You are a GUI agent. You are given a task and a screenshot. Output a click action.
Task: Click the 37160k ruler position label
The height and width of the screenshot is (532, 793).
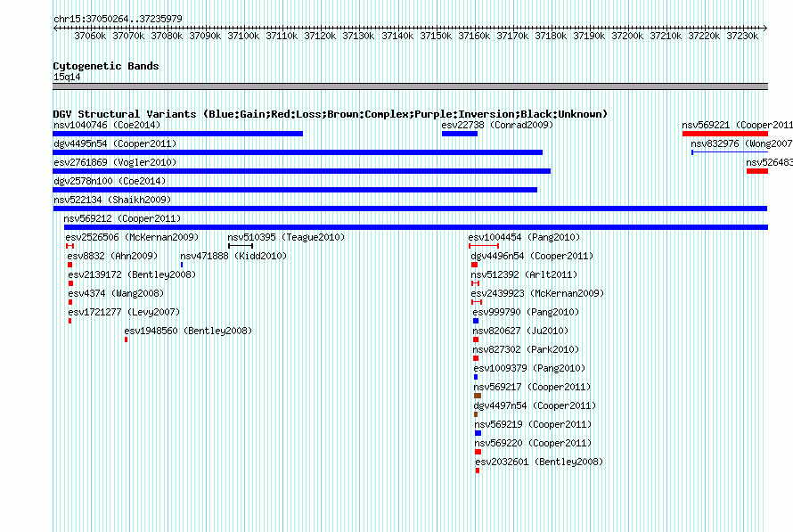[474, 36]
